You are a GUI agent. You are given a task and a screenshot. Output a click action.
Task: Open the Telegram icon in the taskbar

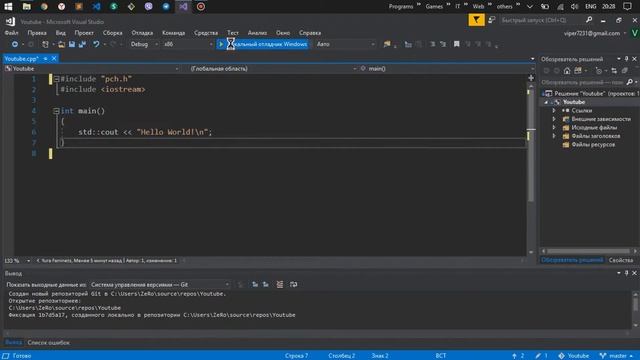tap(166, 7)
